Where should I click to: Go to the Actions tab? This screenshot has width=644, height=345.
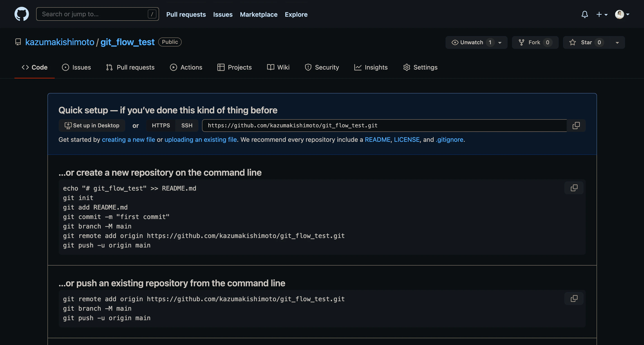pyautogui.click(x=186, y=67)
